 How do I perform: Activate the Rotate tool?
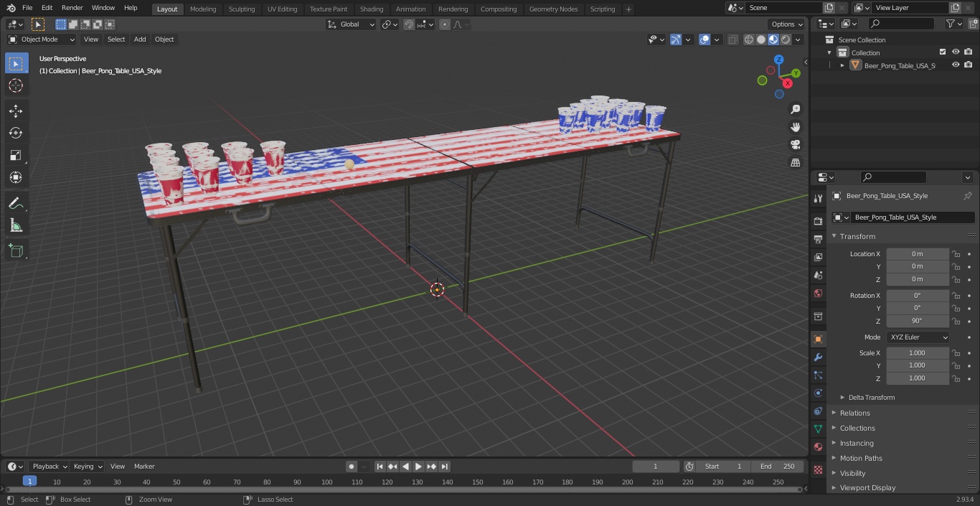click(x=16, y=133)
